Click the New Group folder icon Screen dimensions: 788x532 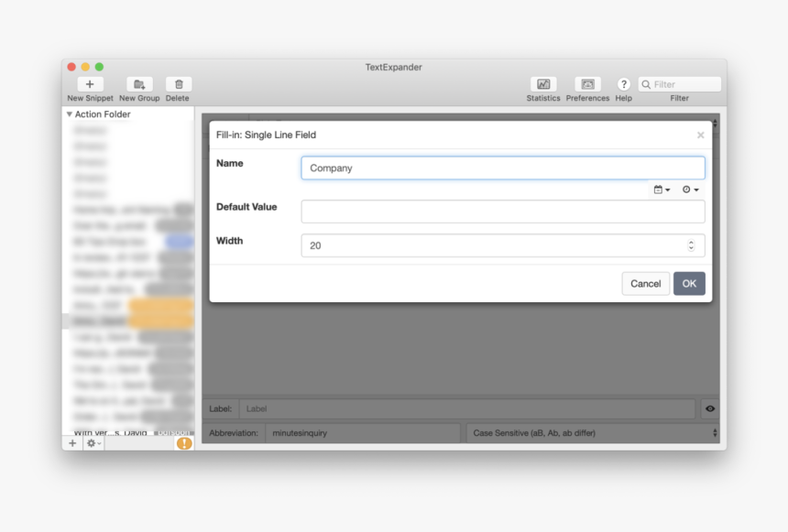139,84
